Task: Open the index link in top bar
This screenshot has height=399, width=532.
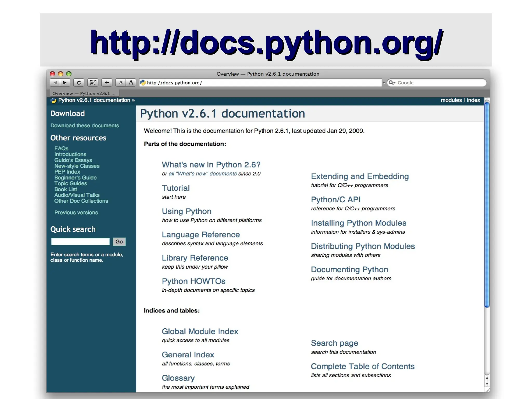Action: (473, 100)
